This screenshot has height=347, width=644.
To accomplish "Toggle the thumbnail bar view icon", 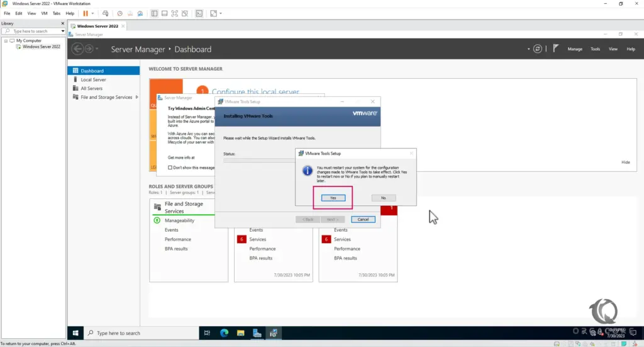I will click(x=164, y=14).
